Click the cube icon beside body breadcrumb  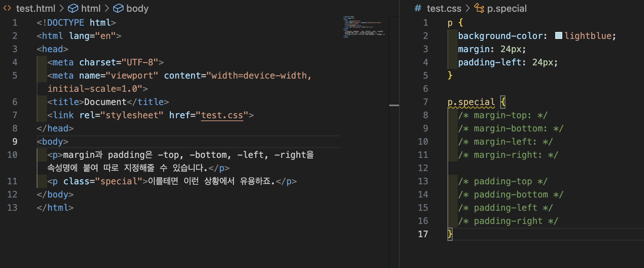point(118,8)
